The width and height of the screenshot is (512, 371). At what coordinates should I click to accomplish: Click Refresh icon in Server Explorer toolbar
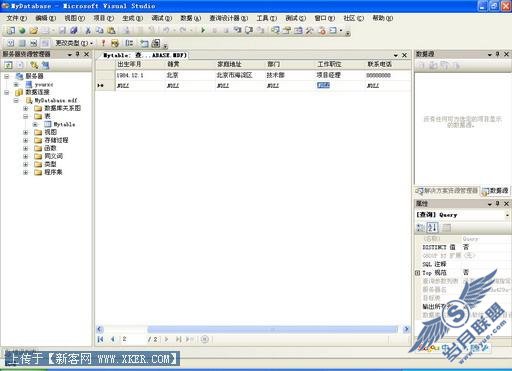point(9,65)
